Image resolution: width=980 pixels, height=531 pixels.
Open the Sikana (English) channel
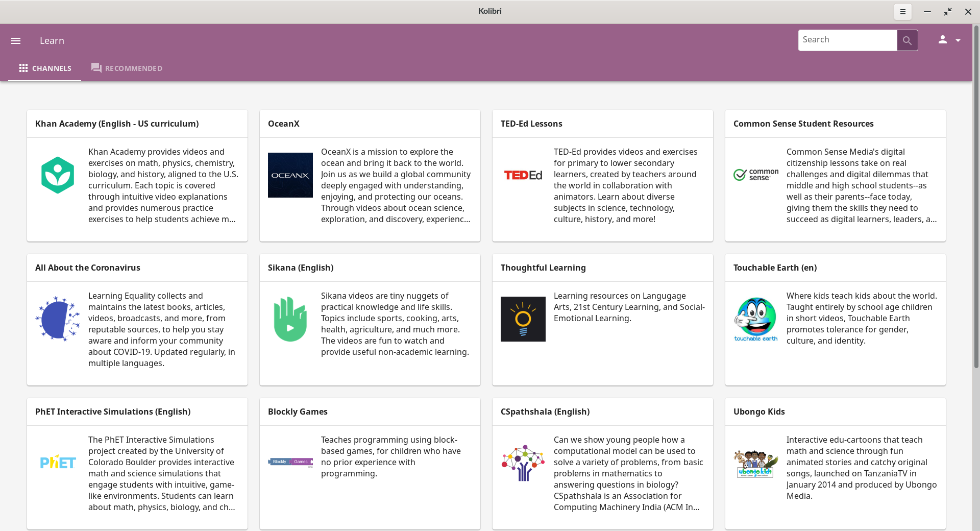(x=301, y=268)
